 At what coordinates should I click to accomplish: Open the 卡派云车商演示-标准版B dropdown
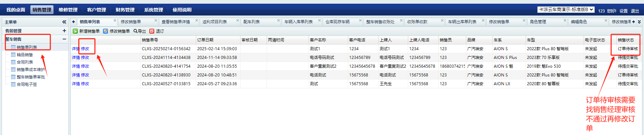(566, 10)
